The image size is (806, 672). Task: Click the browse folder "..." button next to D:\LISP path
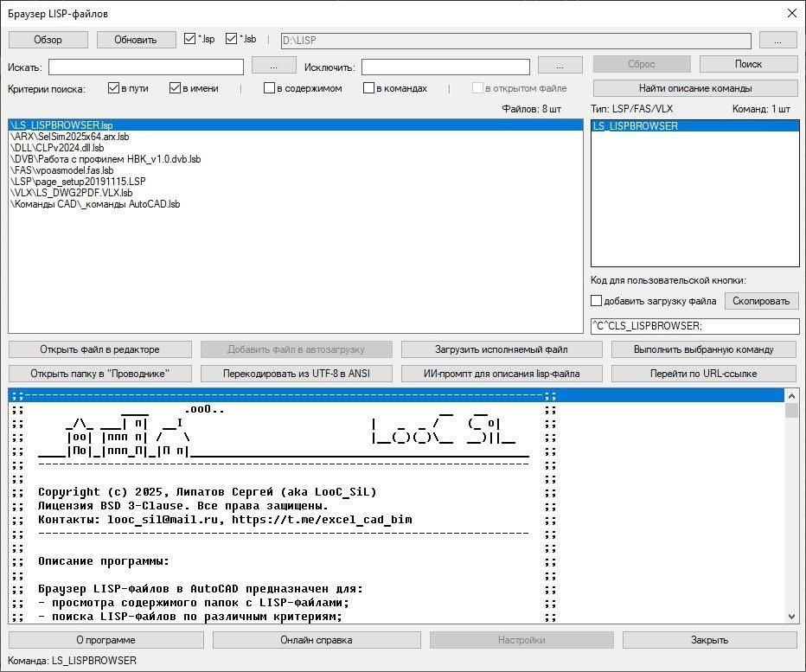(x=777, y=40)
